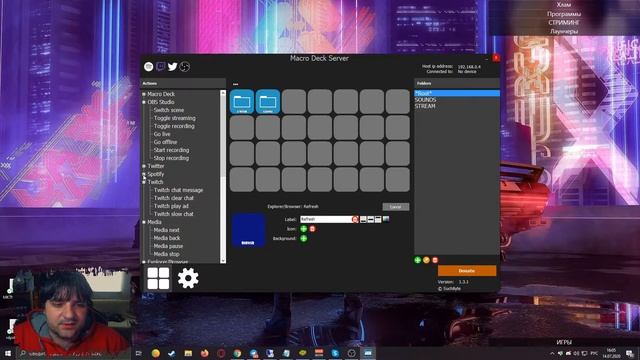
Task: Expand the Macro Deck action group
Action: point(144,94)
